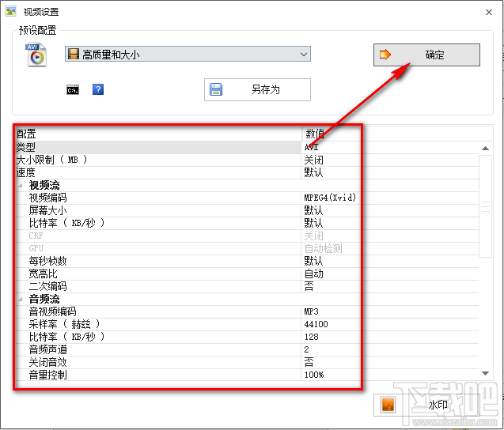
Task: Click the scrollbar up arrow
Action: pos(485,149)
